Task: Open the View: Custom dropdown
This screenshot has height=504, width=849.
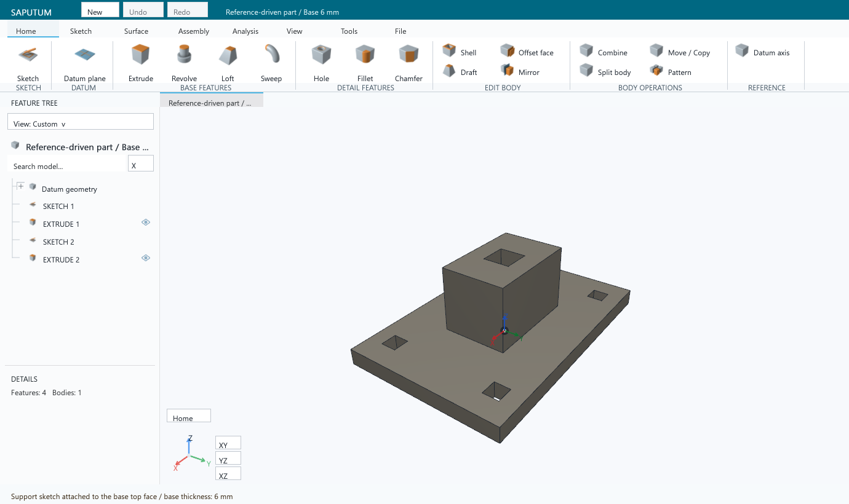Action: click(x=81, y=122)
